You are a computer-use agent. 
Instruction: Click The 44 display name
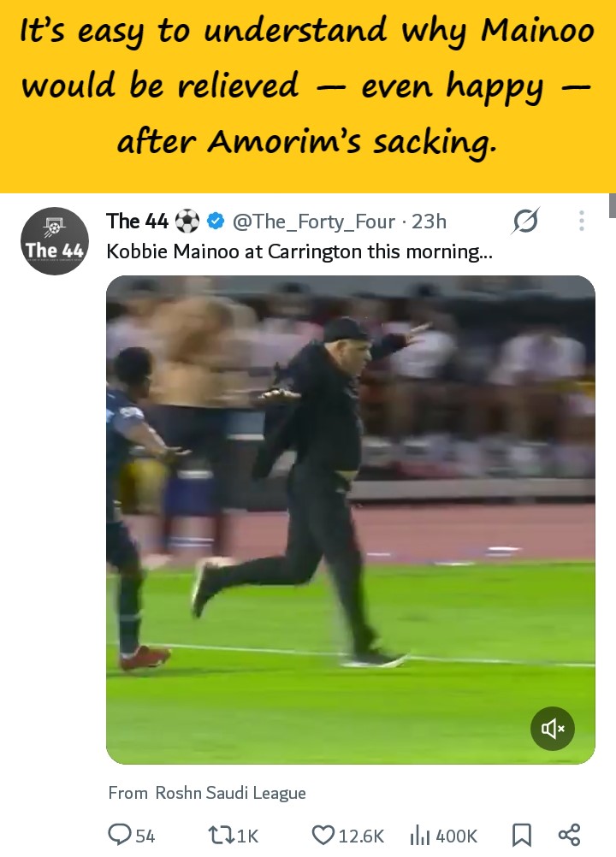tap(137, 222)
